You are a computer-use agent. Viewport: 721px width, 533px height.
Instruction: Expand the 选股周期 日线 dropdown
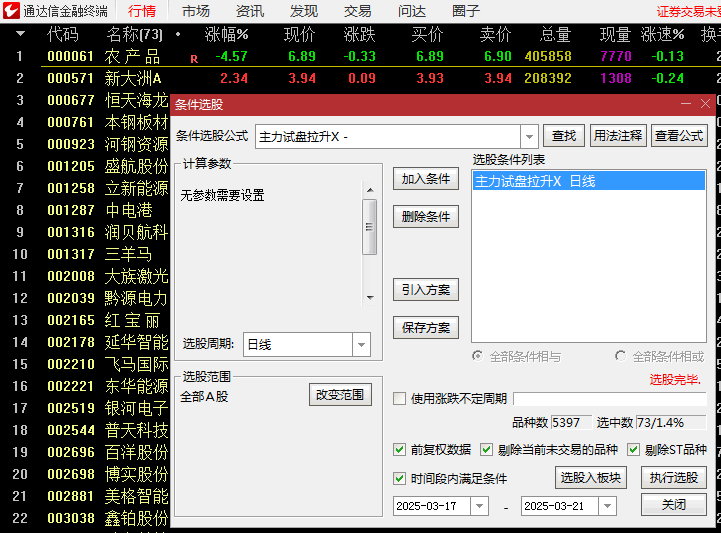[361, 344]
